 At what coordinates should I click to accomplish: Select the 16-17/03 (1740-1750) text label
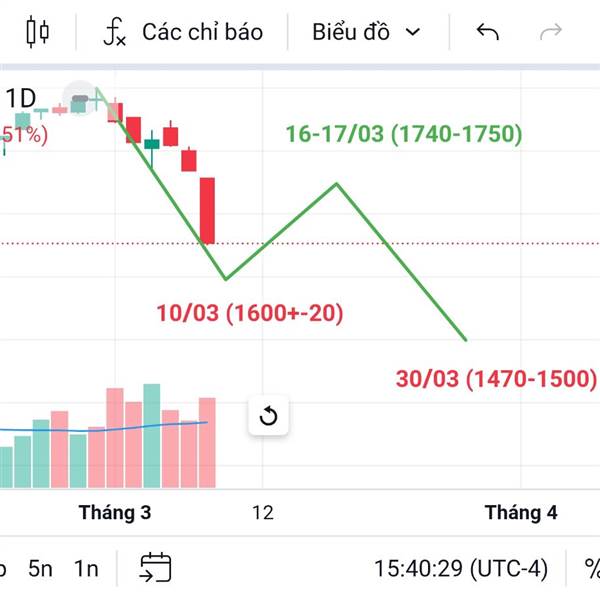[403, 134]
